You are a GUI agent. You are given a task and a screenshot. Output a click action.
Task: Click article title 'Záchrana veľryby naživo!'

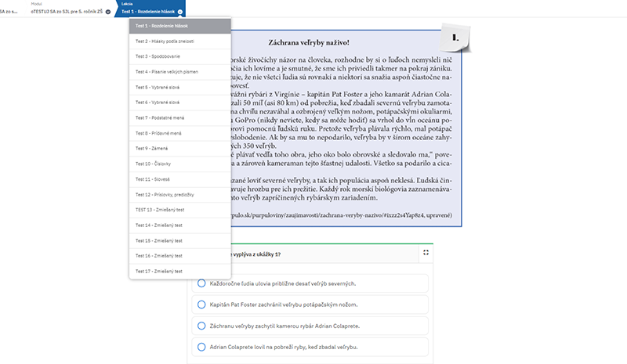click(309, 42)
